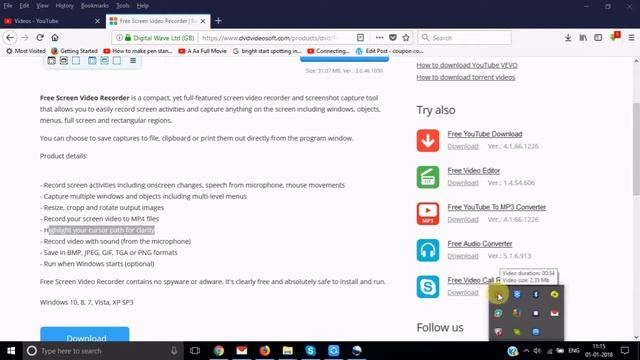Open the A Aa Full Movie bookmark

pos(202,51)
